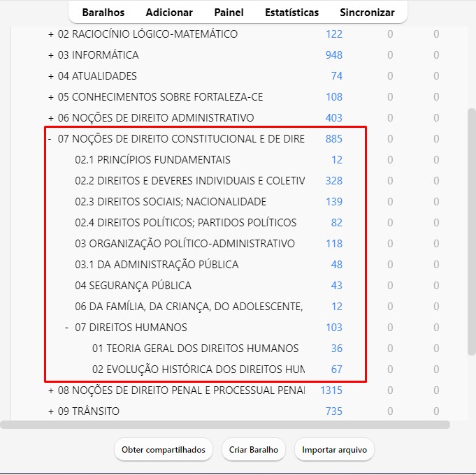Click the Importar arquivo button
The height and width of the screenshot is (475, 476).
tap(334, 450)
